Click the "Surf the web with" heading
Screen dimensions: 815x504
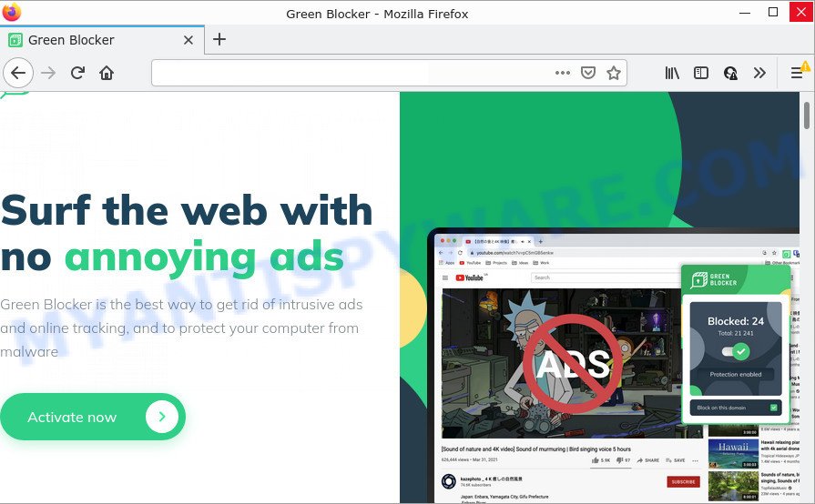187,210
